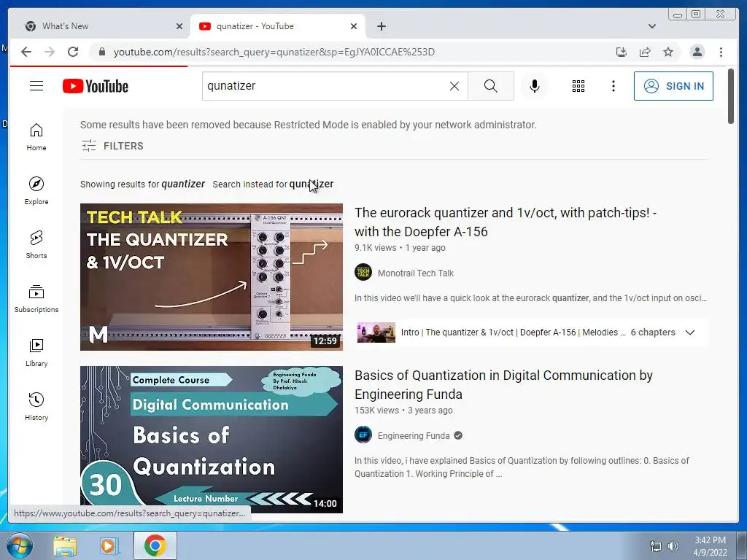Click the Basics of Quantization description snippet
The image size is (747, 560).
click(522, 467)
